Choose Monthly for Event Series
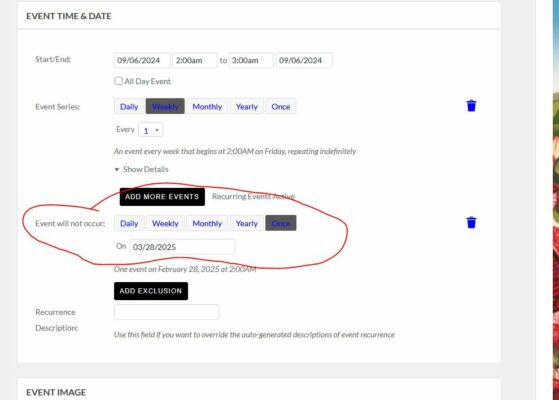 [207, 107]
